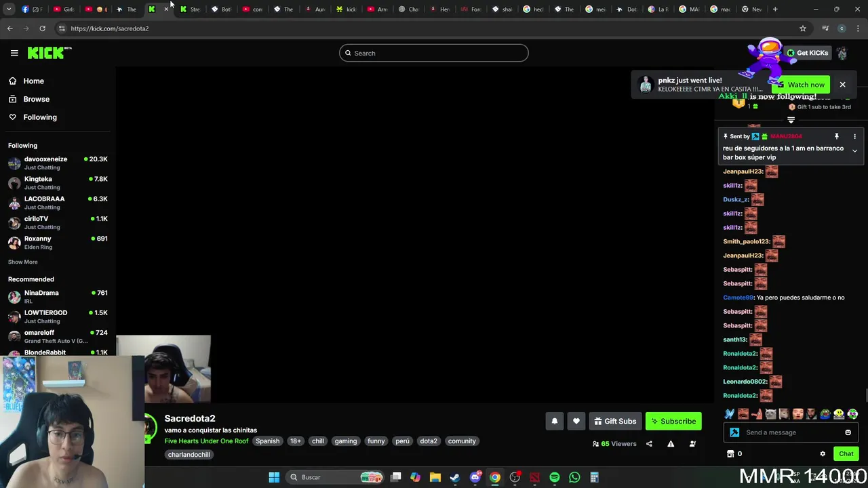Viewport: 868px width, 488px height.
Task: Dismiss the pnkz went live notification
Action: (842, 85)
